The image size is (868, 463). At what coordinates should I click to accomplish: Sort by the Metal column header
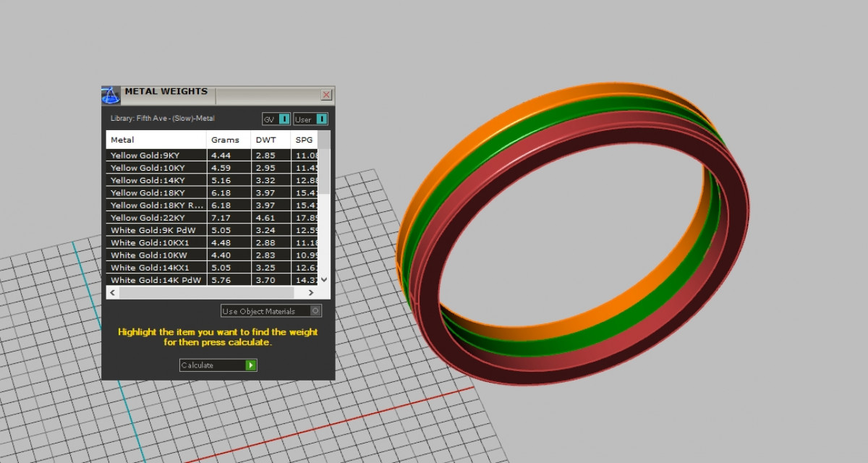[x=156, y=140]
